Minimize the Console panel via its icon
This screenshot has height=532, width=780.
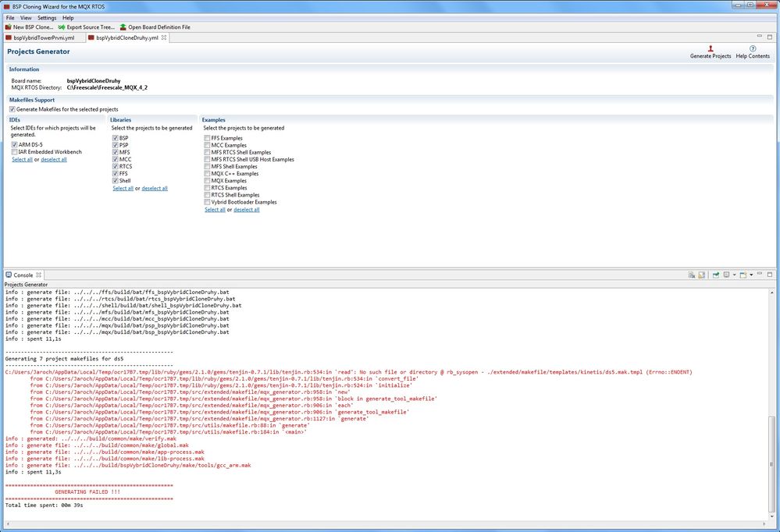click(760, 274)
